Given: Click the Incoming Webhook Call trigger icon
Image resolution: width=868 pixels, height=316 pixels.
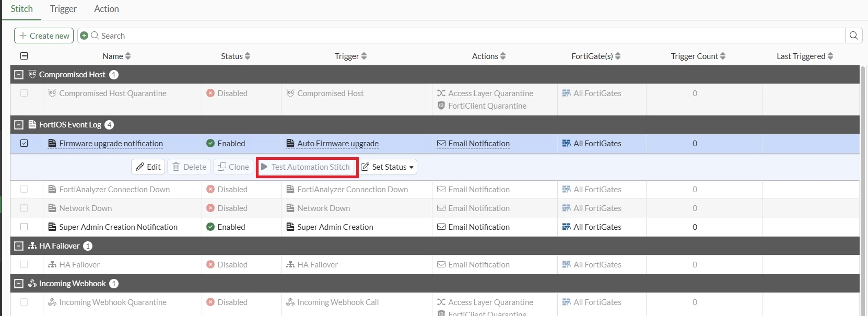Looking at the screenshot, I should [x=290, y=302].
